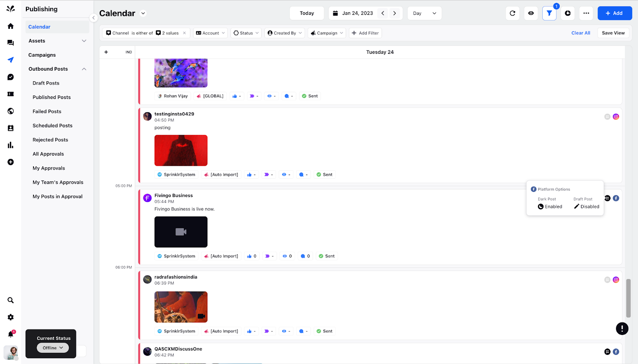
Task: Go to next day arrow
Action: tap(395, 13)
